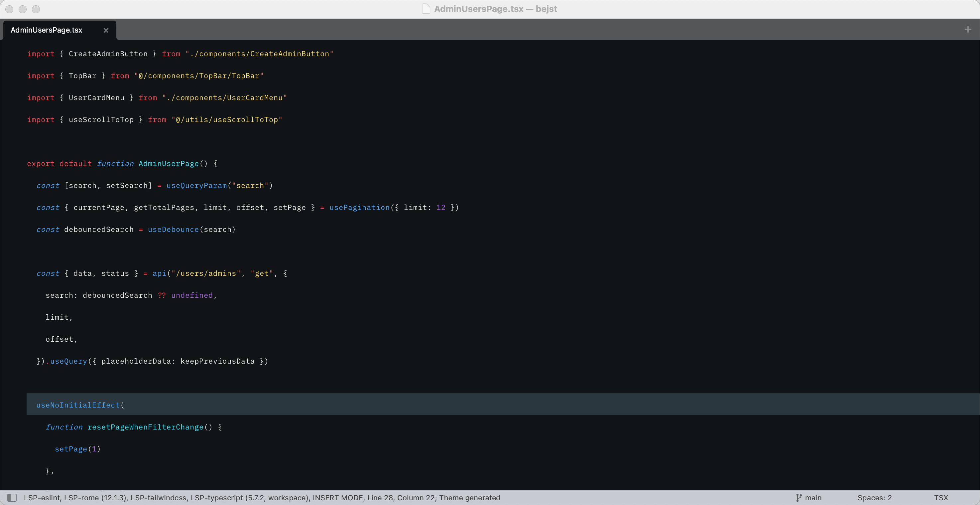The image size is (980, 505).
Task: Click the LSP status text in status bar
Action: (262, 497)
